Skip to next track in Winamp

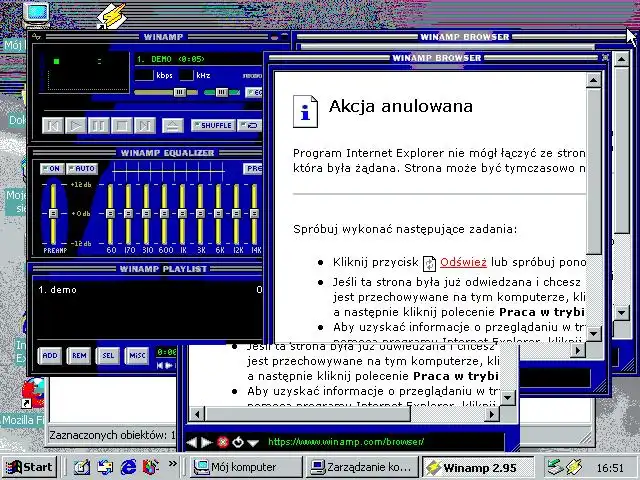pos(145,125)
